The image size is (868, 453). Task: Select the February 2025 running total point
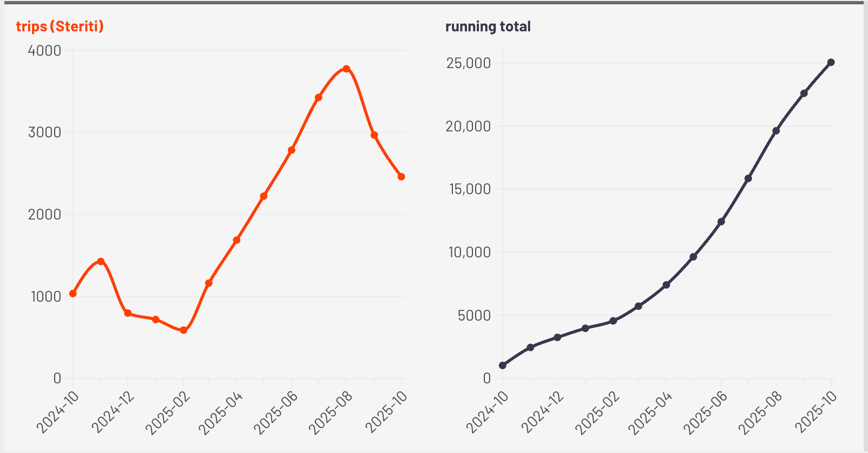[x=613, y=321]
